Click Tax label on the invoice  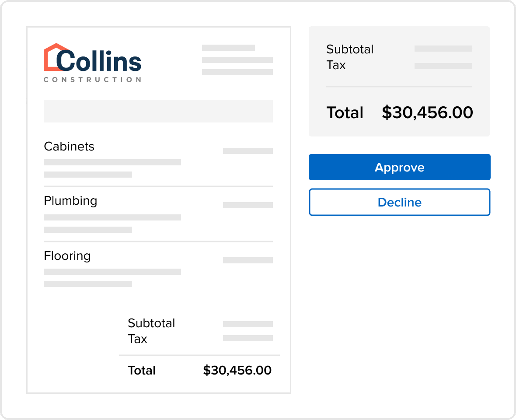[x=138, y=339]
